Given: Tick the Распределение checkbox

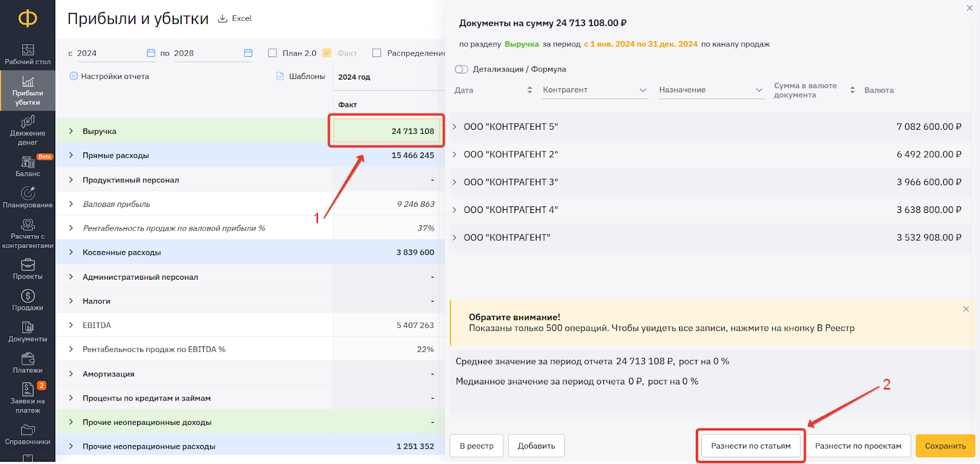Looking at the screenshot, I should click(x=377, y=53).
